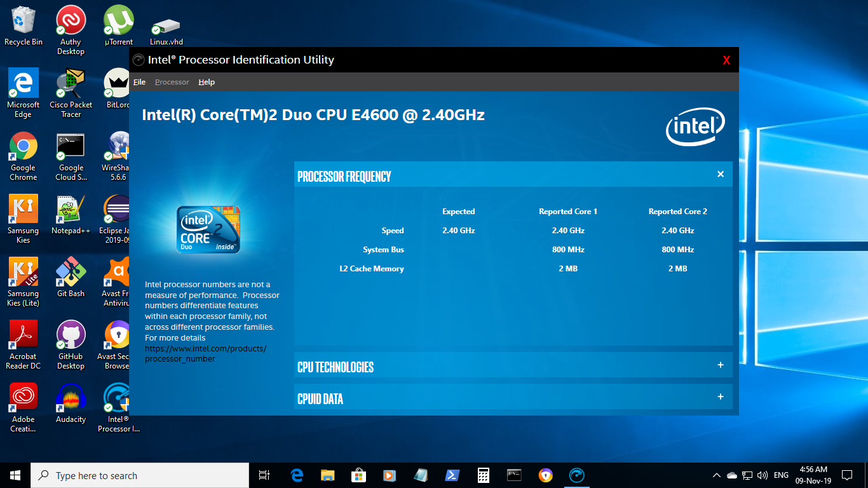This screenshot has width=868, height=488.
Task: Click the "Reported Core 2" column header
Action: (x=678, y=212)
